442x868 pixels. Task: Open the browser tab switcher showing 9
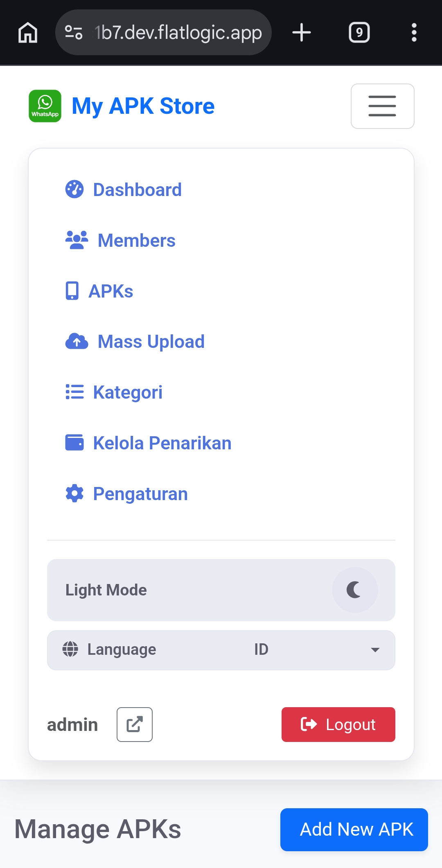pyautogui.click(x=359, y=32)
